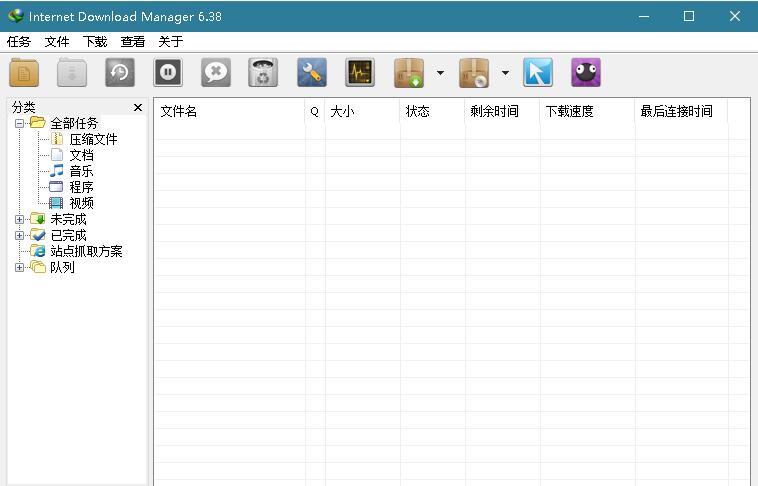The image size is (758, 486).
Task: Sort by the 大小 column header
Action: 363,112
